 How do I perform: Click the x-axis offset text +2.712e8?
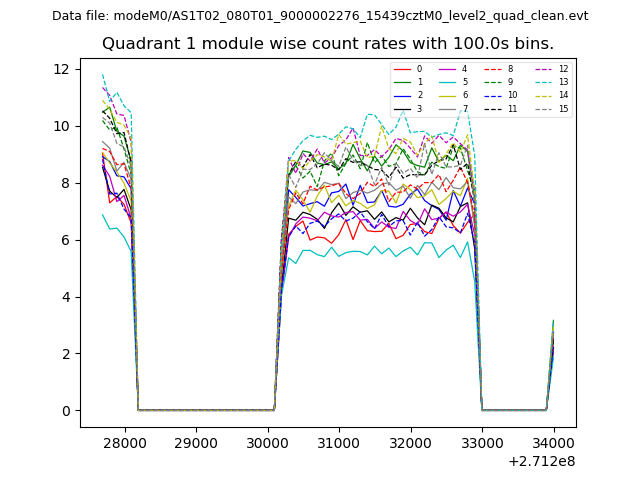tap(542, 461)
